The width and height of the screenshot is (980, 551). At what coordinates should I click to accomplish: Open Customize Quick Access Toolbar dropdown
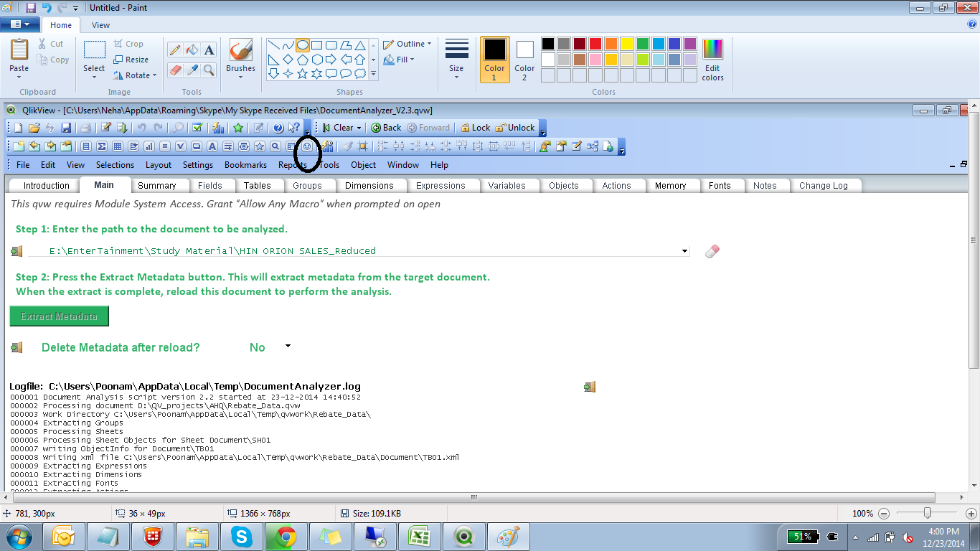75,8
